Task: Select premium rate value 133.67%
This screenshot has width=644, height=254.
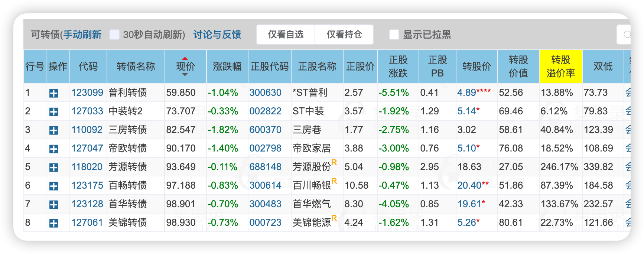Action: coord(559,204)
